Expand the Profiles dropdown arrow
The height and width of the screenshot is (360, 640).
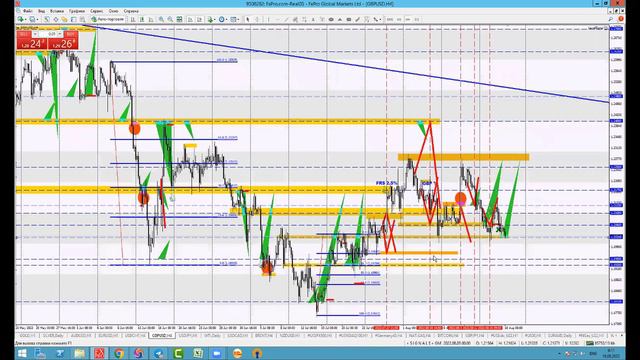pos(37,19)
